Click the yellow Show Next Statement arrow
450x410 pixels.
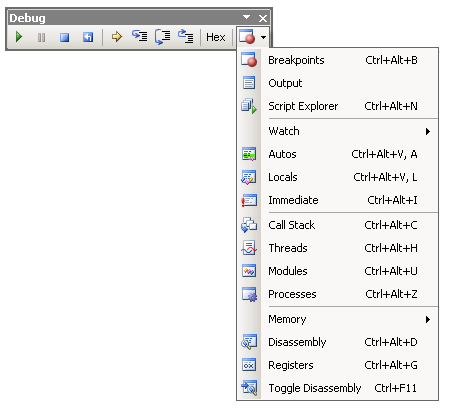(117, 37)
